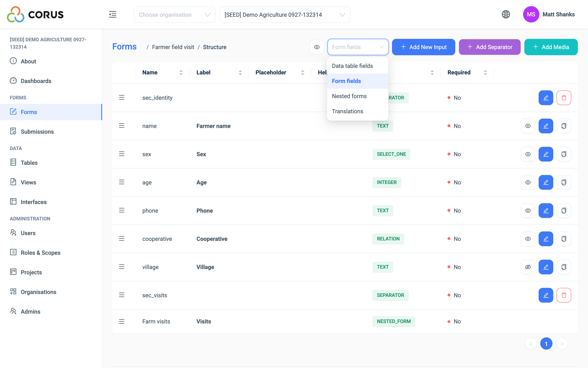Viewport: 588px width, 368px height.
Task: Collapse the Form fields dropdown
Action: (358, 47)
